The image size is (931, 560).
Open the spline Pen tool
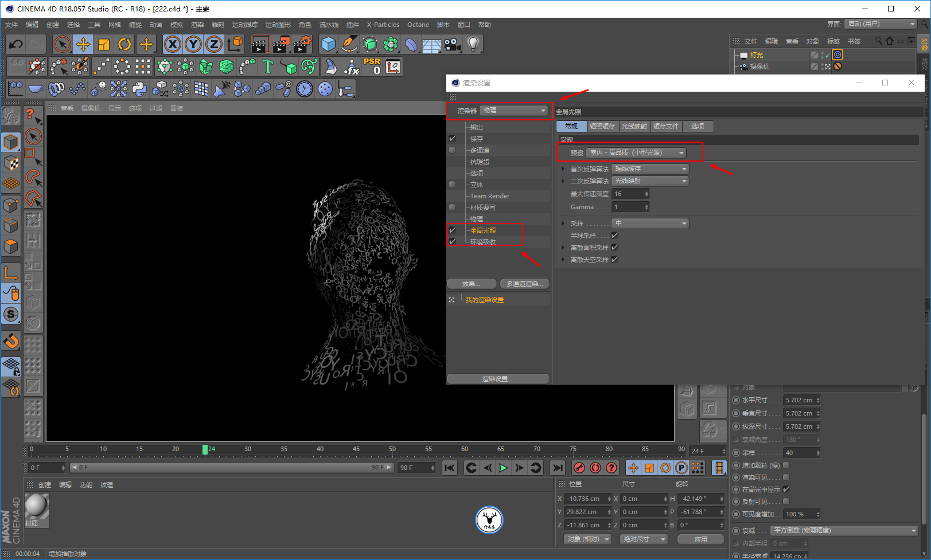point(349,44)
